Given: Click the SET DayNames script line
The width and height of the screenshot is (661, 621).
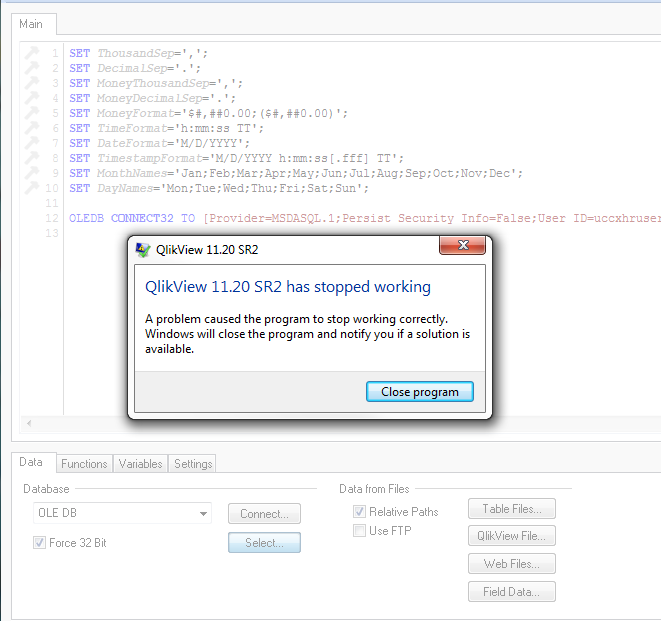Looking at the screenshot, I should 219,188.
